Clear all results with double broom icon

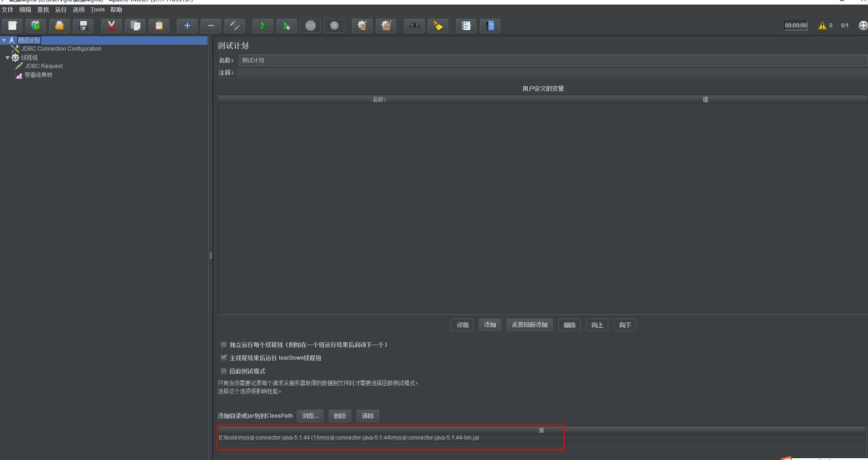coord(386,26)
